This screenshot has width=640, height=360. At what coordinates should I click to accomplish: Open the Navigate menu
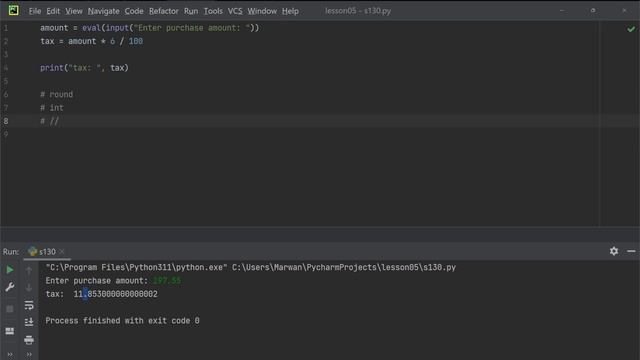104,11
